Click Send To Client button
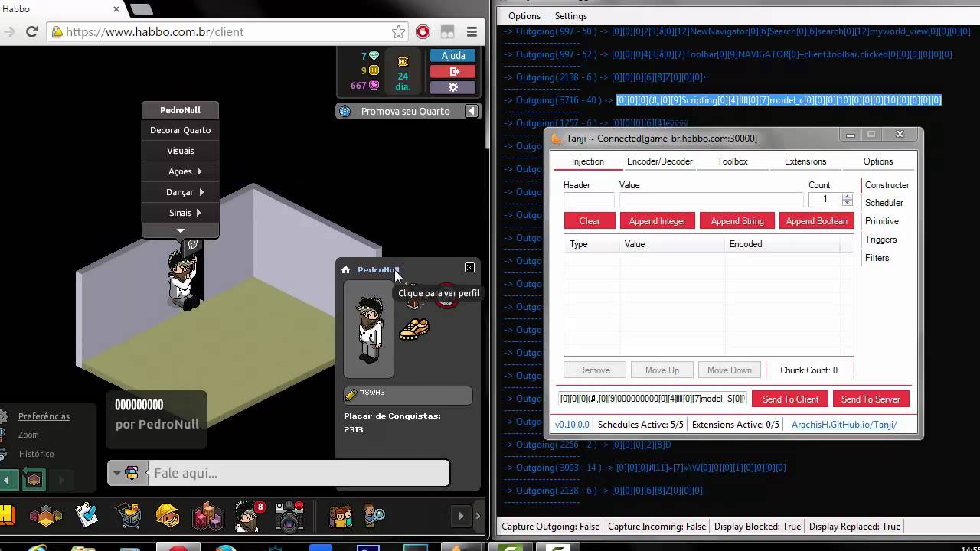 790,399
